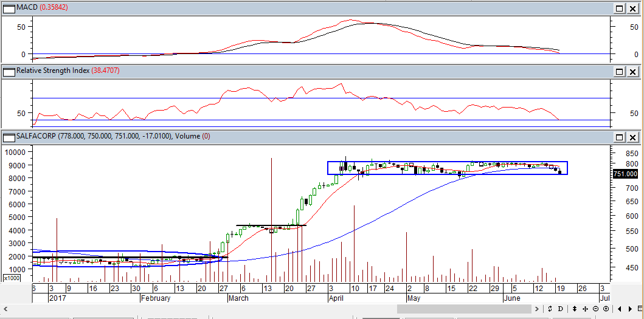
Task: Close the MACD indicator pane
Action: (x=634, y=9)
